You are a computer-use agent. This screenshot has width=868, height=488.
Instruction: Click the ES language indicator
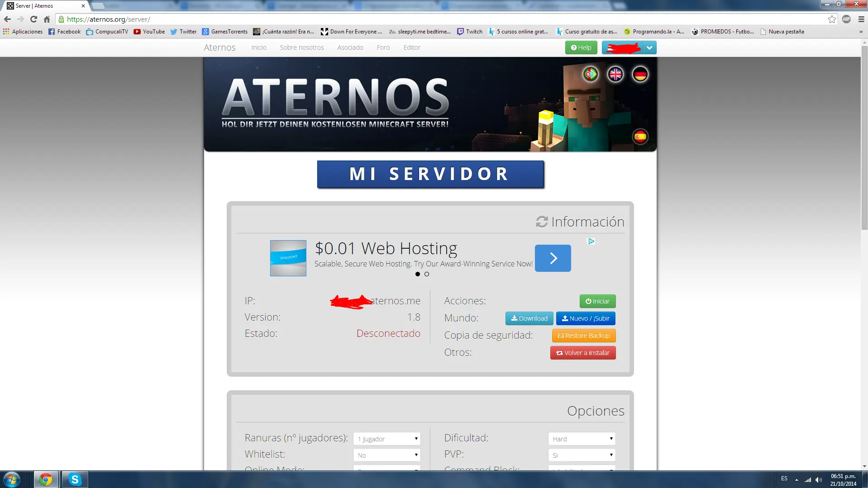point(784,479)
